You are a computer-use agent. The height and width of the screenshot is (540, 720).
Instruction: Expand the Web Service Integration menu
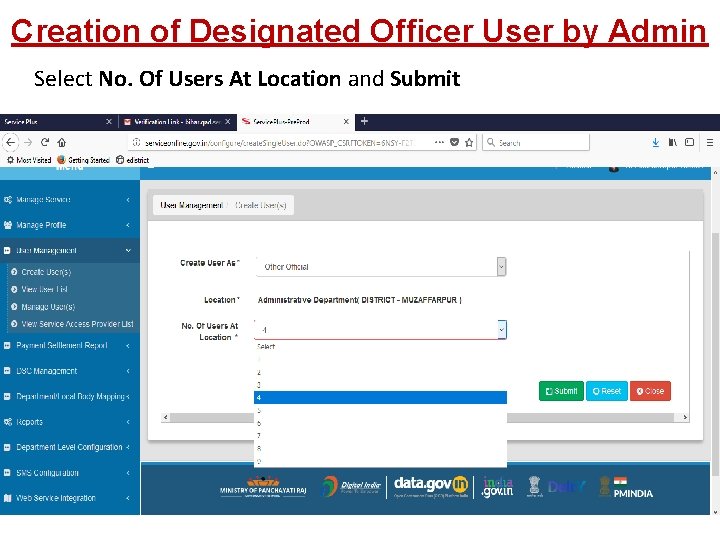69,498
